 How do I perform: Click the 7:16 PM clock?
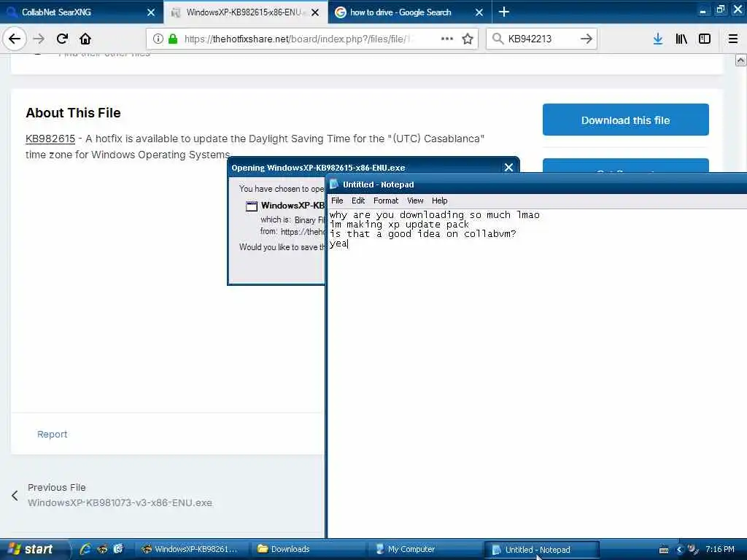click(720, 550)
